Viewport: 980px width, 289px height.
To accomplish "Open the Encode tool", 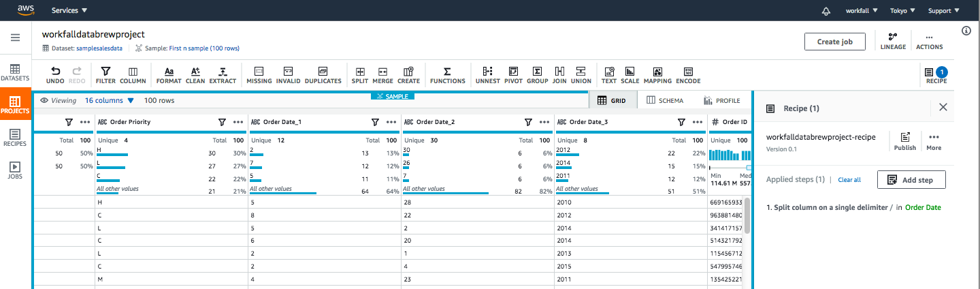I will point(688,75).
